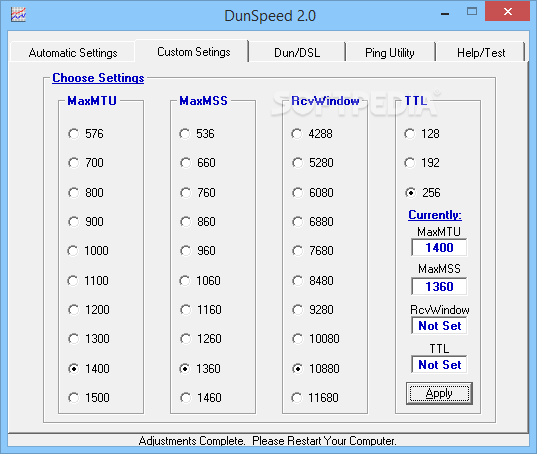This screenshot has width=537, height=454.
Task: Choose RcvWindow 8480 radio
Action: click(313, 281)
